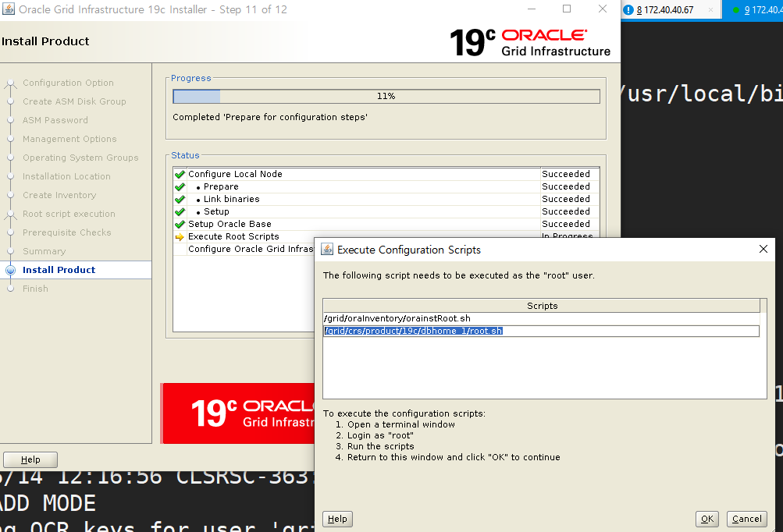This screenshot has height=532, width=783.
Task: Click the Prepare status row
Action: (386, 186)
